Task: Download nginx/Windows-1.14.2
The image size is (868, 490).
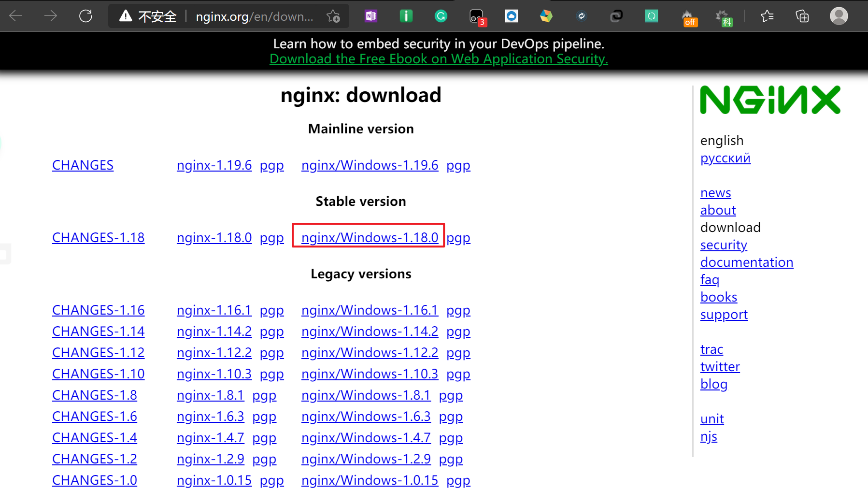Action: (370, 331)
